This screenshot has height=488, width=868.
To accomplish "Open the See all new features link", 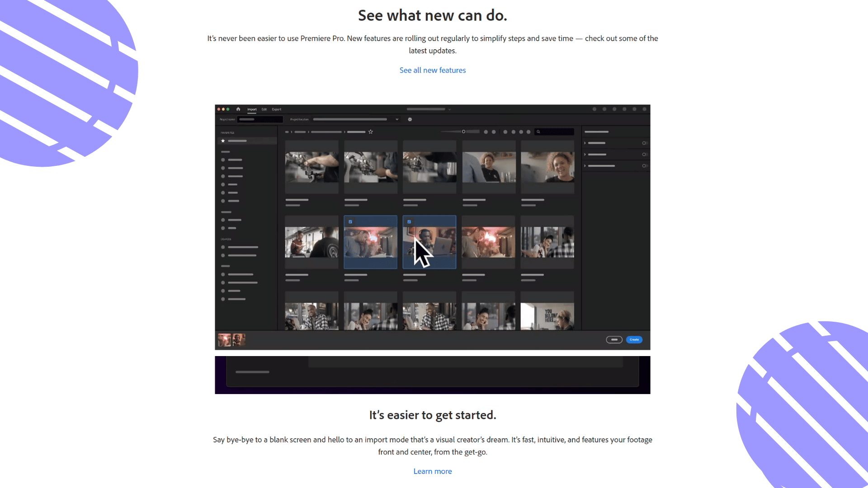I will (x=433, y=70).
